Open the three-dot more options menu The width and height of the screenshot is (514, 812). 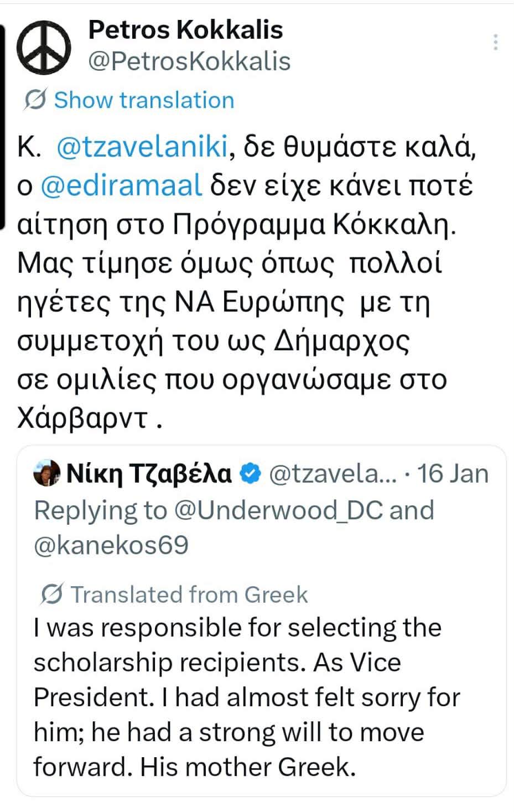coord(496,42)
